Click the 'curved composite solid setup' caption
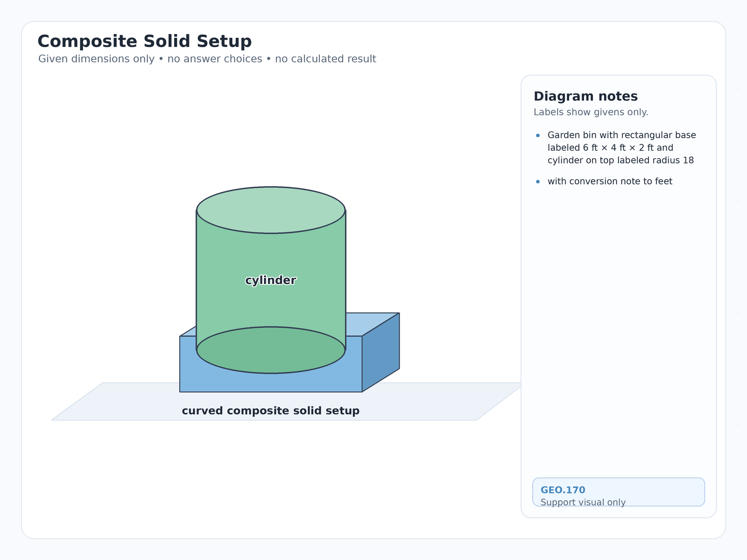Screen dimensions: 747x560 coord(271,411)
